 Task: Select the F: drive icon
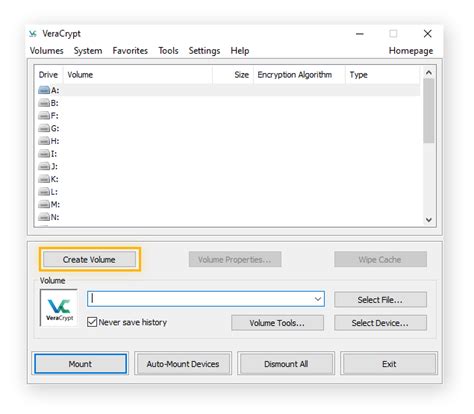[44, 116]
